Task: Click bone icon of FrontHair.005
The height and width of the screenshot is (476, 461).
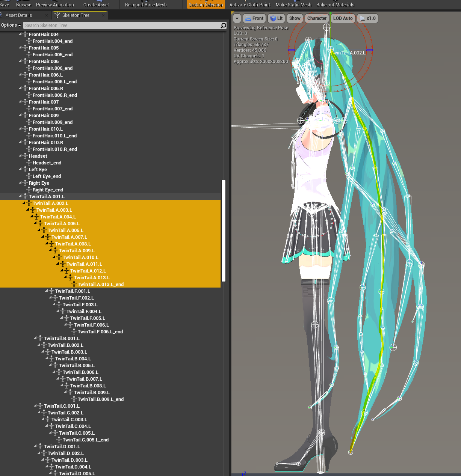Action: [x=25, y=48]
